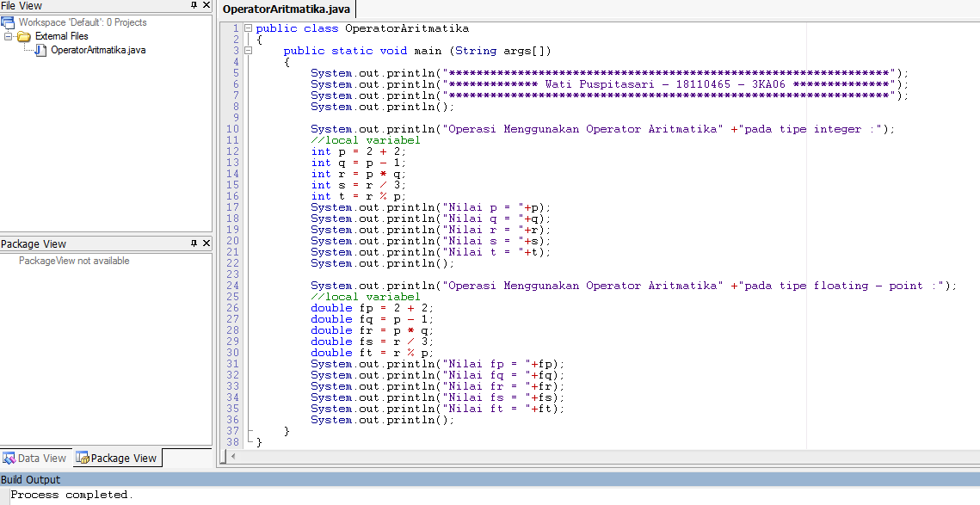This screenshot has height=505, width=980.
Task: Click the Data View tab icon
Action: pos(9,459)
